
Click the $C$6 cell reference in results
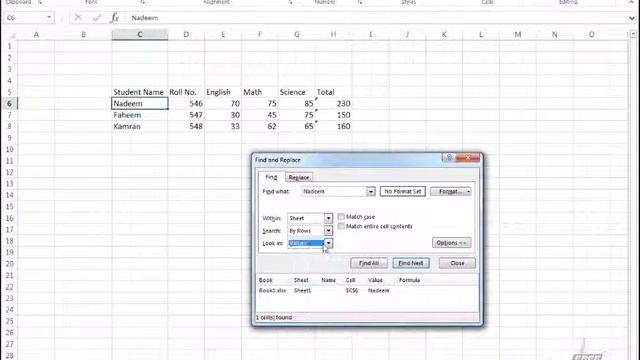point(351,291)
